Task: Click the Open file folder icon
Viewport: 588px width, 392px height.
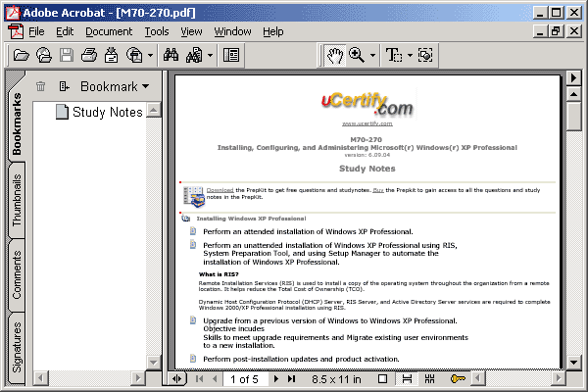Action: point(21,56)
